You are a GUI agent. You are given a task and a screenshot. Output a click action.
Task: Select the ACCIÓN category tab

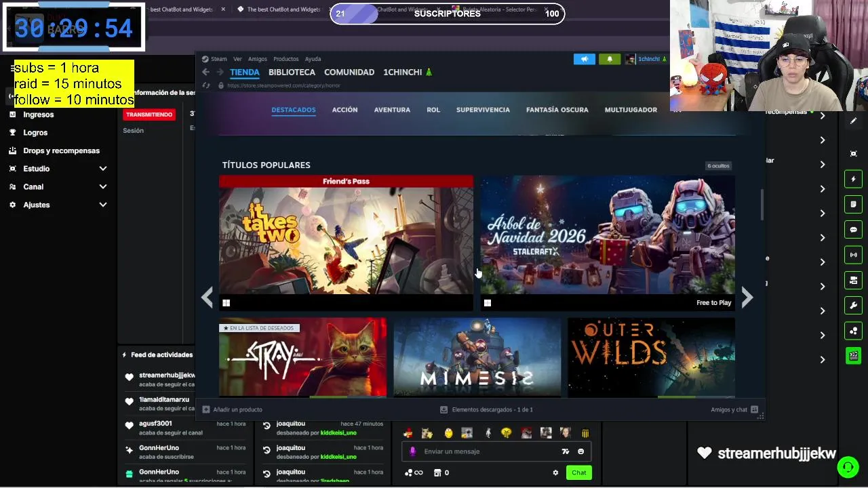pyautogui.click(x=344, y=110)
